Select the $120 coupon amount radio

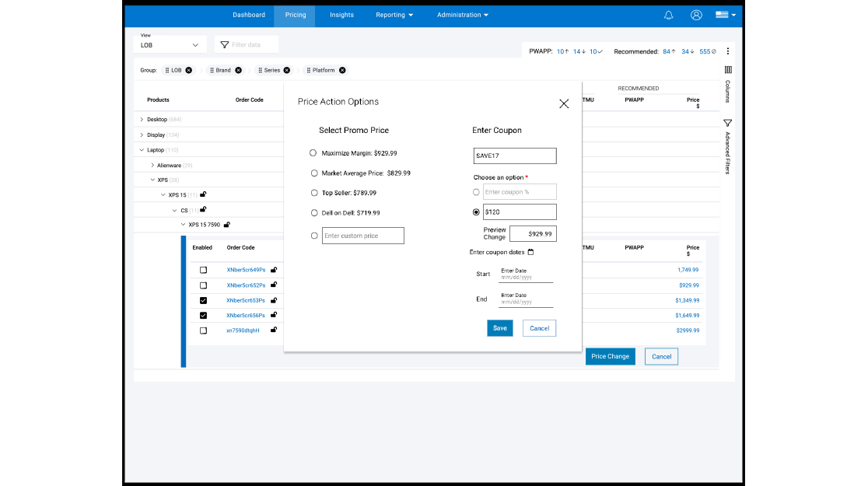tap(476, 212)
